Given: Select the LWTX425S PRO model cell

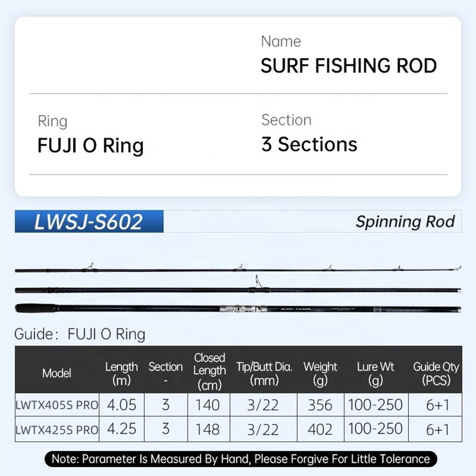Looking at the screenshot, I should (57, 429).
